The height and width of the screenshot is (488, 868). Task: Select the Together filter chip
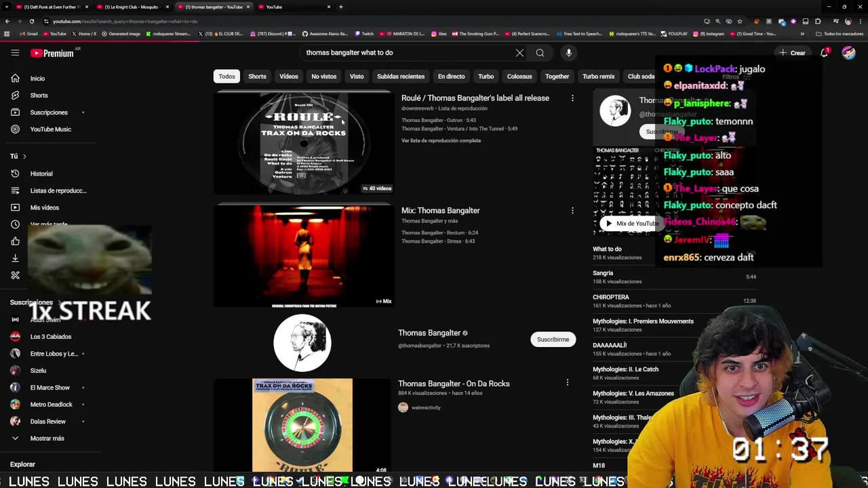coord(557,77)
